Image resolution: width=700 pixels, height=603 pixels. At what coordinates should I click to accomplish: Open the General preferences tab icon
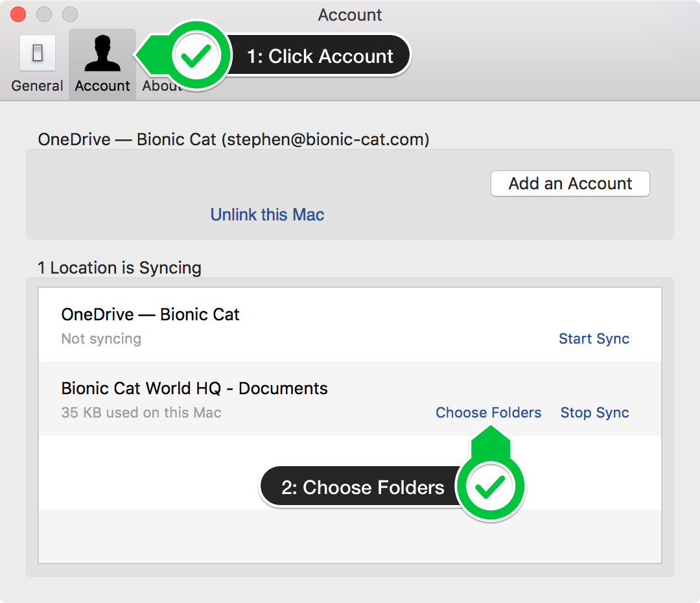[38, 54]
